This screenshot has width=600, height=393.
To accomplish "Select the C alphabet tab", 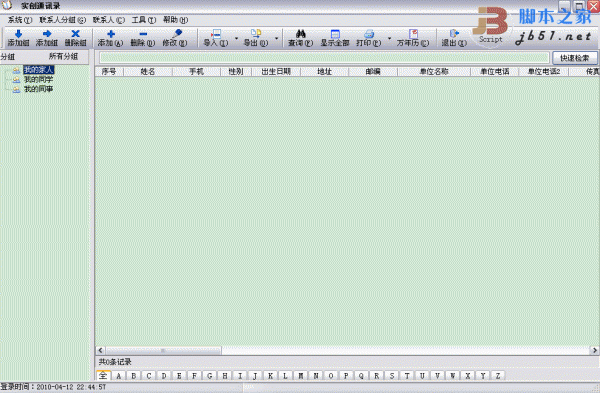I will pos(149,376).
